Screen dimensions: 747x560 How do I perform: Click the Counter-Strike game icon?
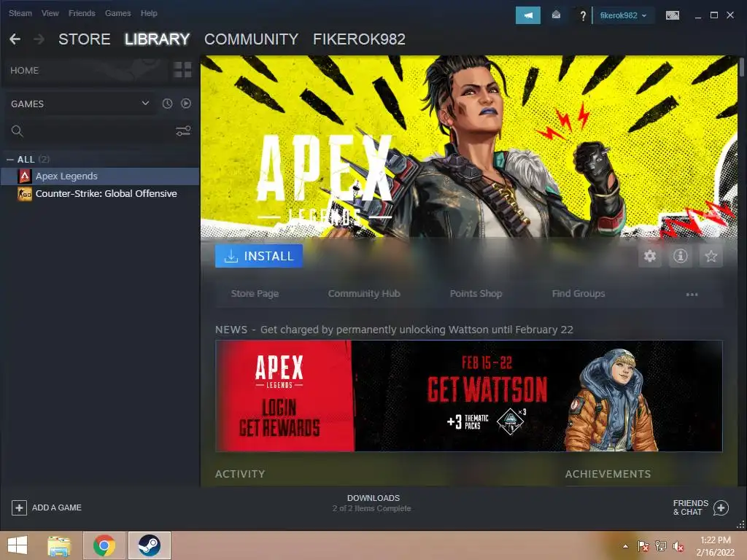[25, 194]
